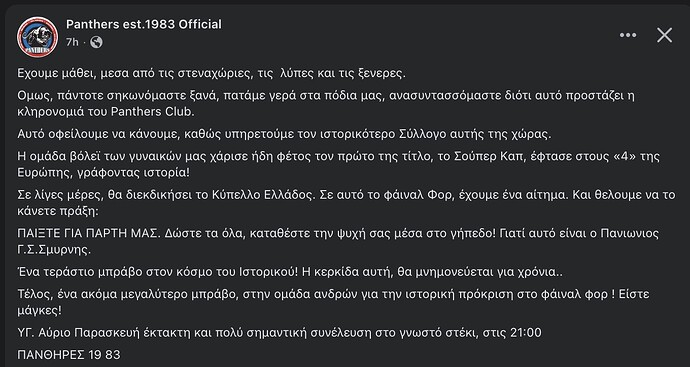This screenshot has height=367, width=690.
Task: Click the line starting Αυτό οφείλουμε να κάνουμε
Action: (284, 134)
